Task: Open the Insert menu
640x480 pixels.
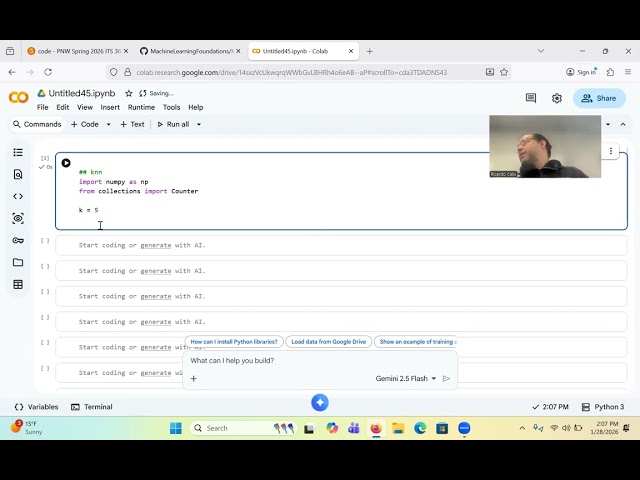Action: (x=110, y=107)
